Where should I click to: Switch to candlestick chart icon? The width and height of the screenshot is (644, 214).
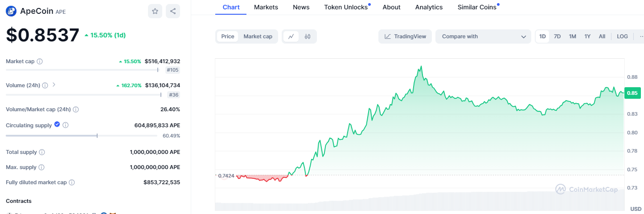pos(308,36)
